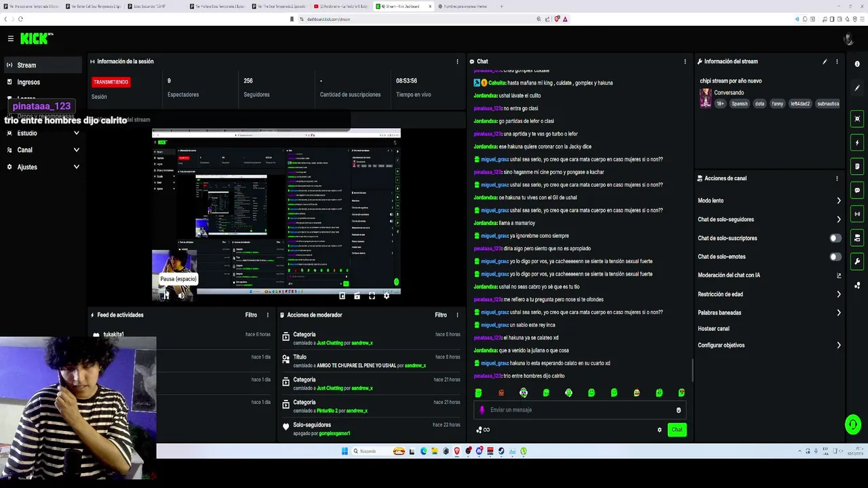868x488 pixels.
Task: Open mini-player mode for the stream preview
Action: [342, 296]
